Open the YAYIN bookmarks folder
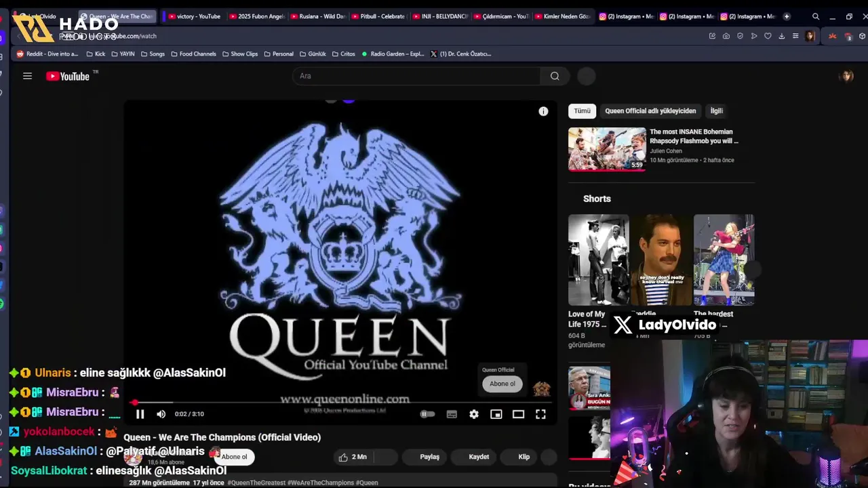This screenshot has height=488, width=868. click(123, 54)
